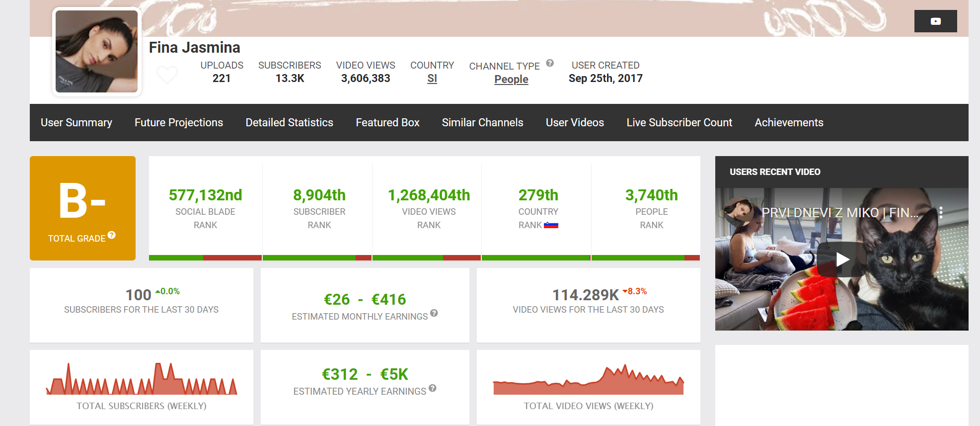Click the Slovenia flag icon
The image size is (980, 426).
pos(551,225)
